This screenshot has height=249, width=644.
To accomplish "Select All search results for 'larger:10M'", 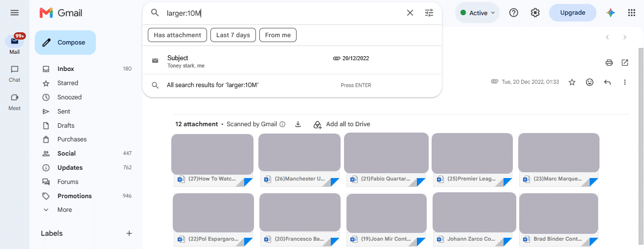I will point(292,85).
